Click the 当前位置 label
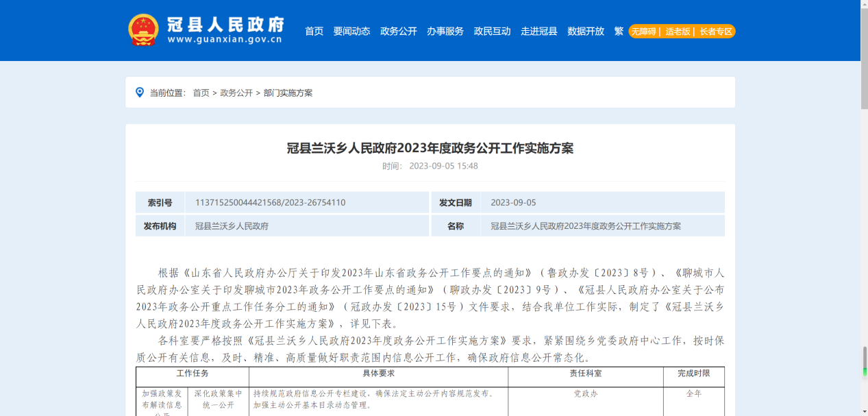Viewport: 868px width, 416px height. (x=168, y=93)
